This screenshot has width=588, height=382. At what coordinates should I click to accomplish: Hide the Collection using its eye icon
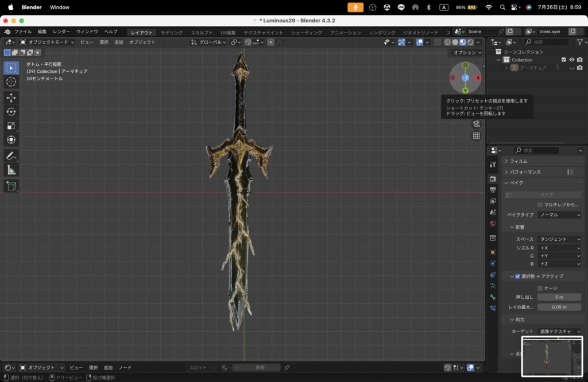571,60
